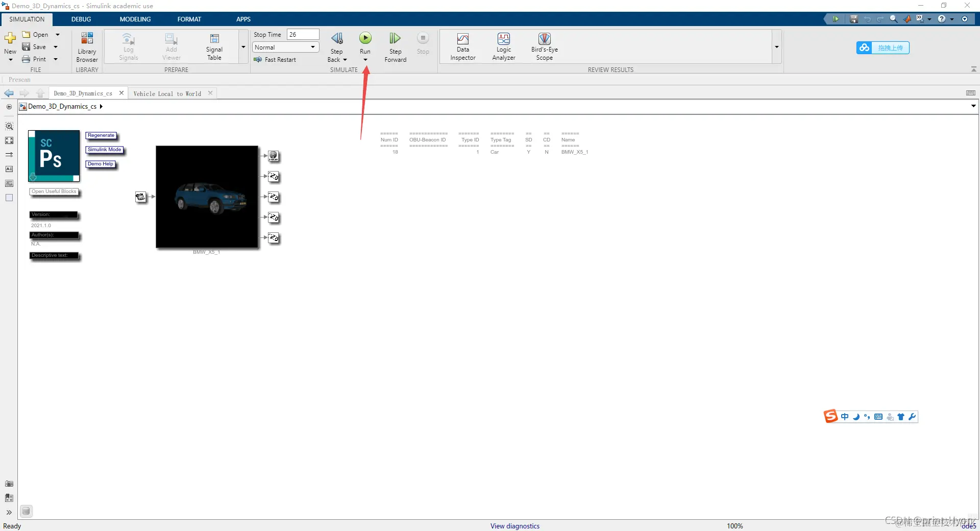Image resolution: width=980 pixels, height=531 pixels.
Task: Open the Signal Table
Action: 214,46
